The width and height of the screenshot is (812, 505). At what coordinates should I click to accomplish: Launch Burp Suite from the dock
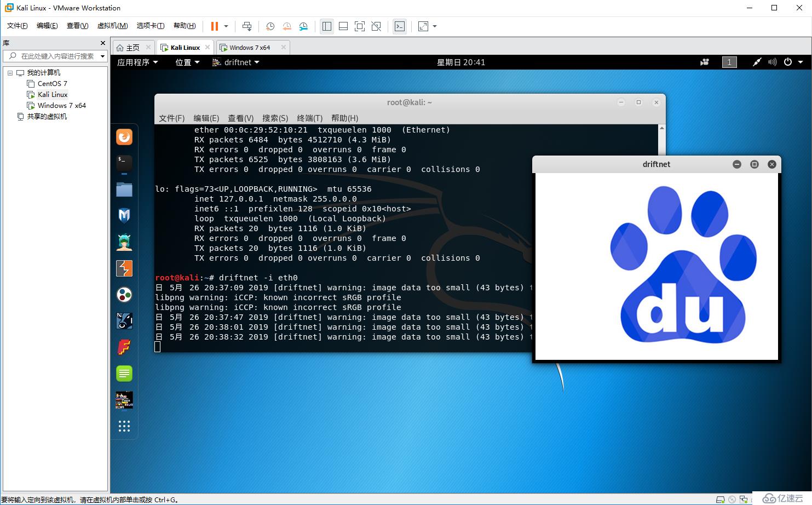point(124,268)
